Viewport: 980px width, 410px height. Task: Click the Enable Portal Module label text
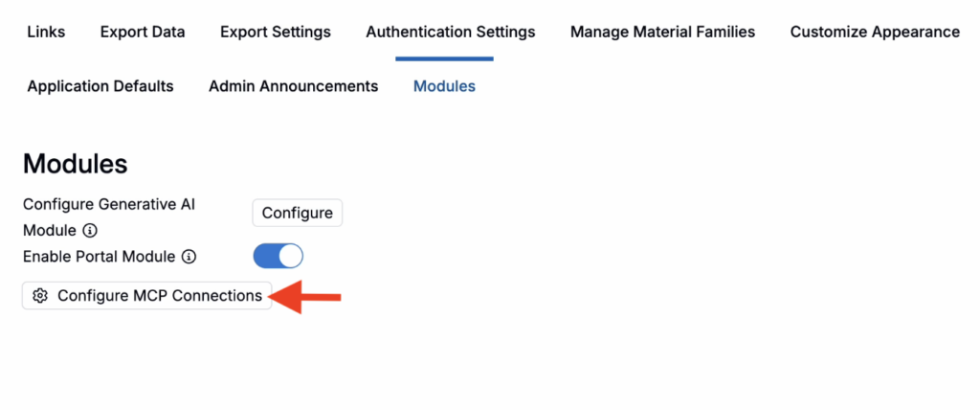99,257
